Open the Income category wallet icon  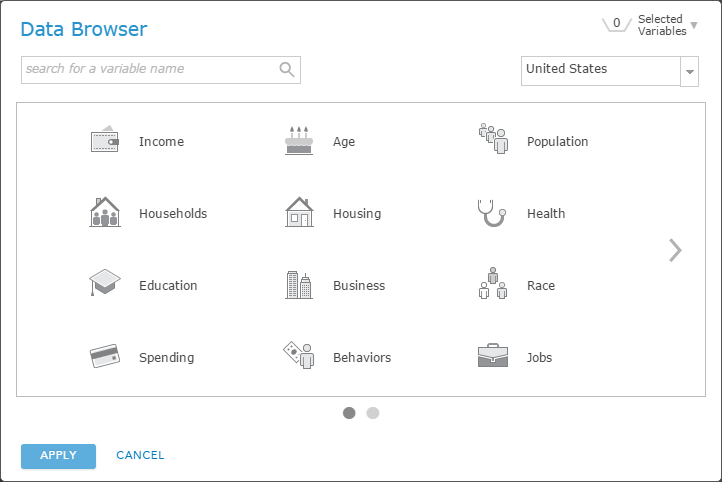(x=105, y=141)
